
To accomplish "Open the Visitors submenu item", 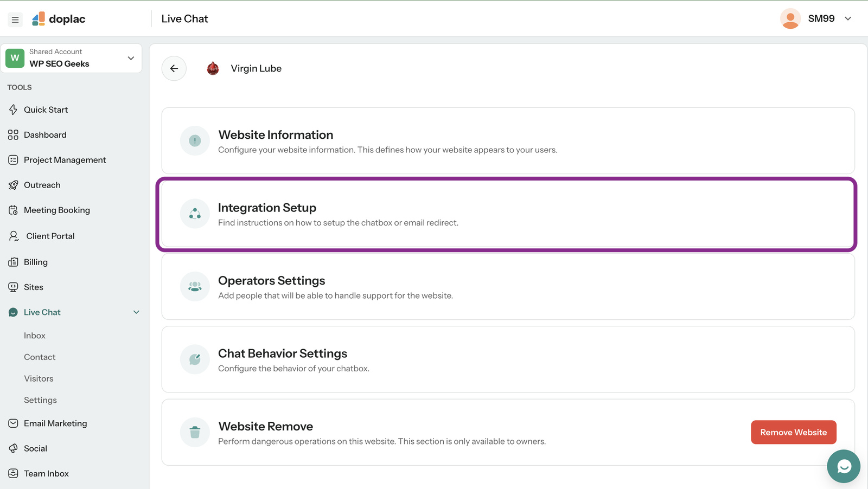I will 39,378.
